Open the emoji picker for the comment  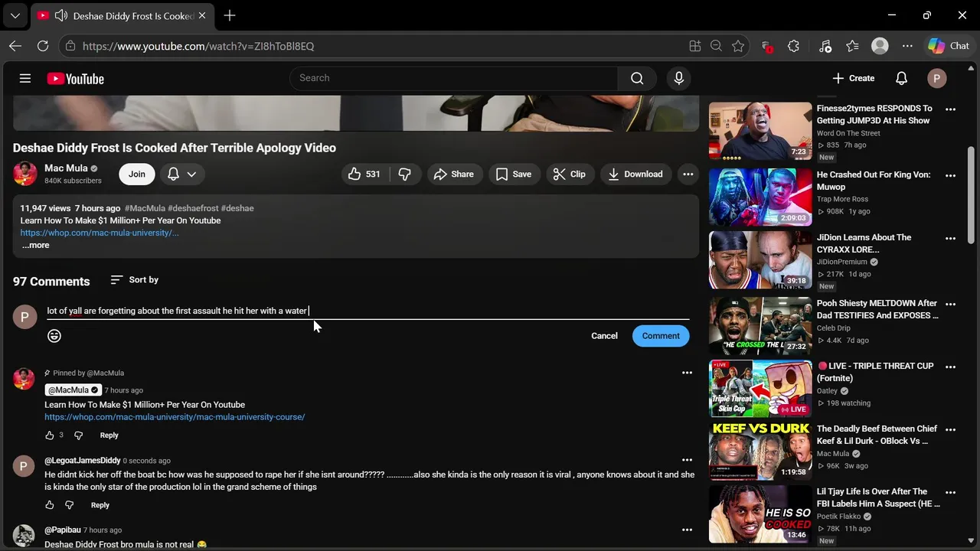click(54, 335)
